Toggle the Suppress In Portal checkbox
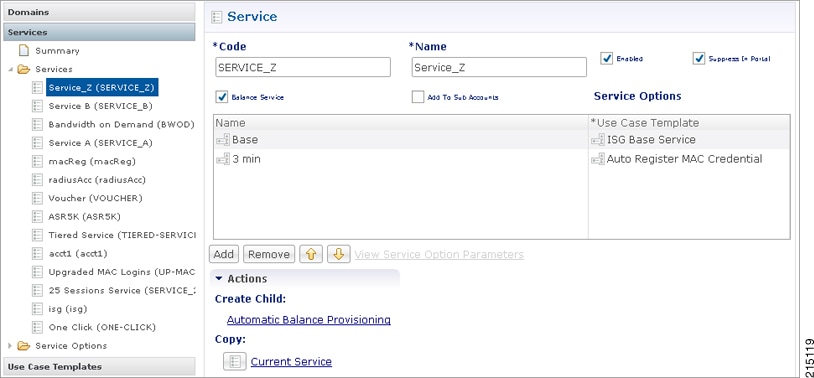This screenshot has height=378, width=814. tap(699, 59)
